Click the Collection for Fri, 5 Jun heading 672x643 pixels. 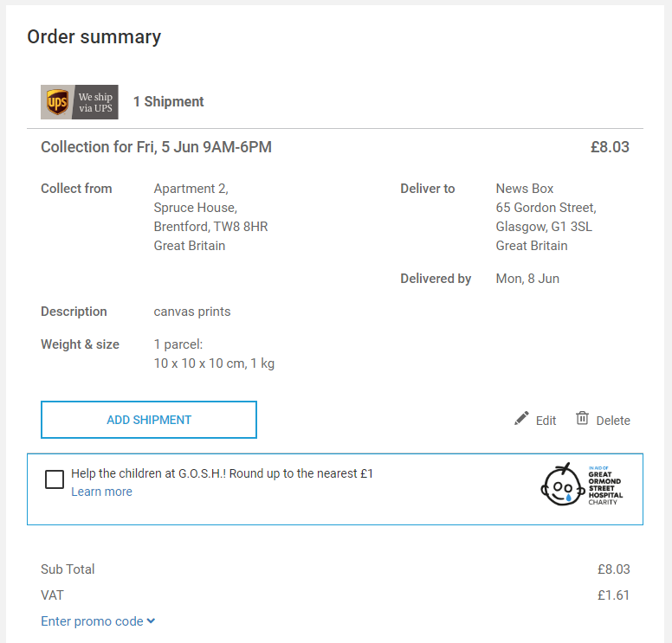[x=156, y=147]
